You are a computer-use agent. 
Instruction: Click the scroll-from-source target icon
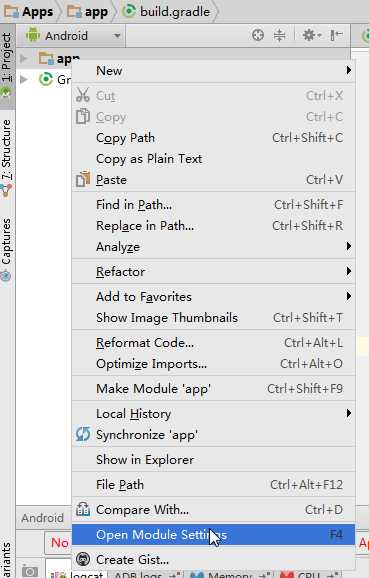258,35
